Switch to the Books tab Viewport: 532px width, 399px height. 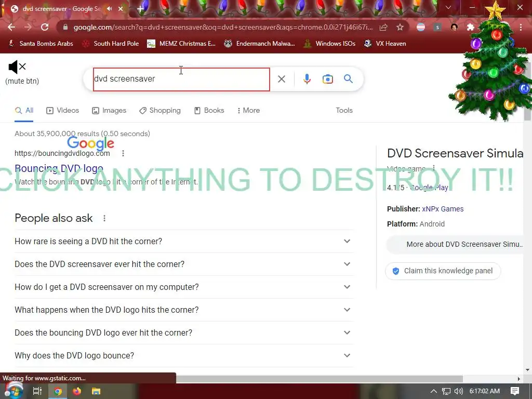coord(209,110)
